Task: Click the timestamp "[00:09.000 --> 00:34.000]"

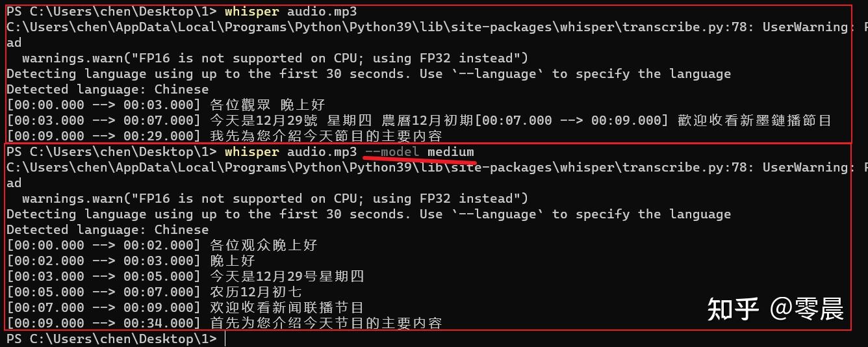Action: (x=103, y=323)
